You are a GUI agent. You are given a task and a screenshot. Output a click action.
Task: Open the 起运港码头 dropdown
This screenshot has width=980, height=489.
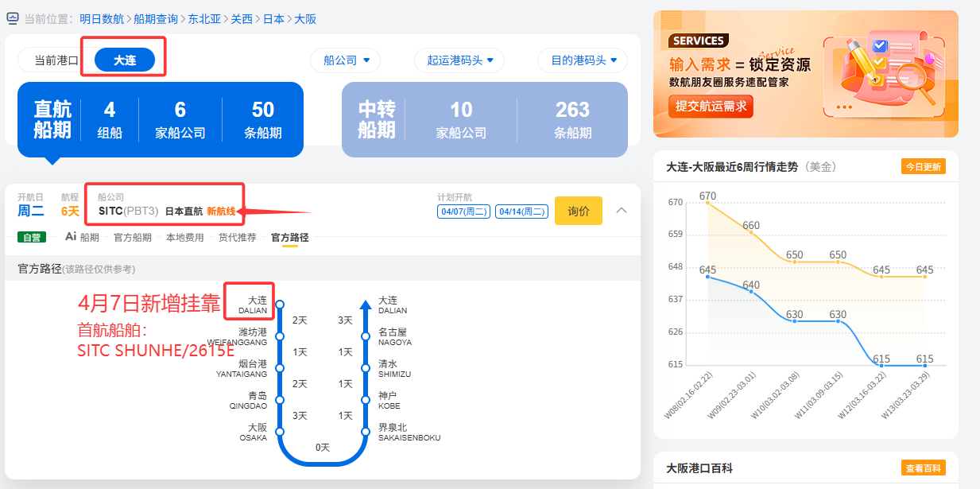[460, 60]
